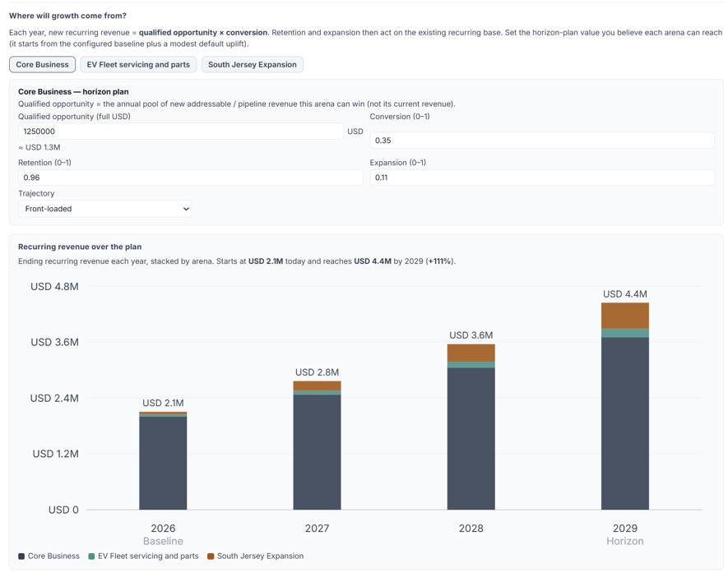This screenshot has height=577, width=728.
Task: Select the Core Business arena tab
Action: [x=42, y=64]
